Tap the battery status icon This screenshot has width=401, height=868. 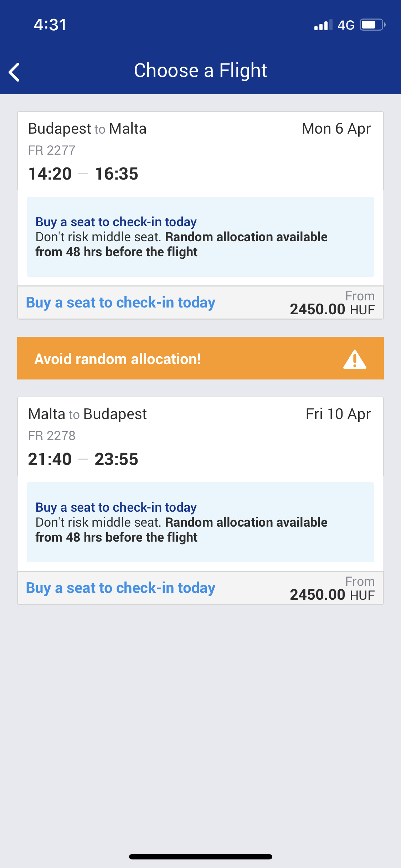point(372,25)
